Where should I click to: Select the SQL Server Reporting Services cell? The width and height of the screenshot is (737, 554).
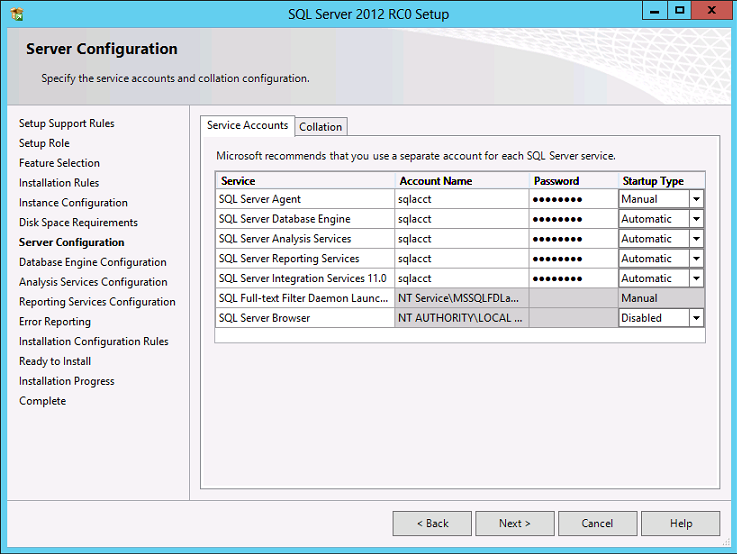click(305, 258)
